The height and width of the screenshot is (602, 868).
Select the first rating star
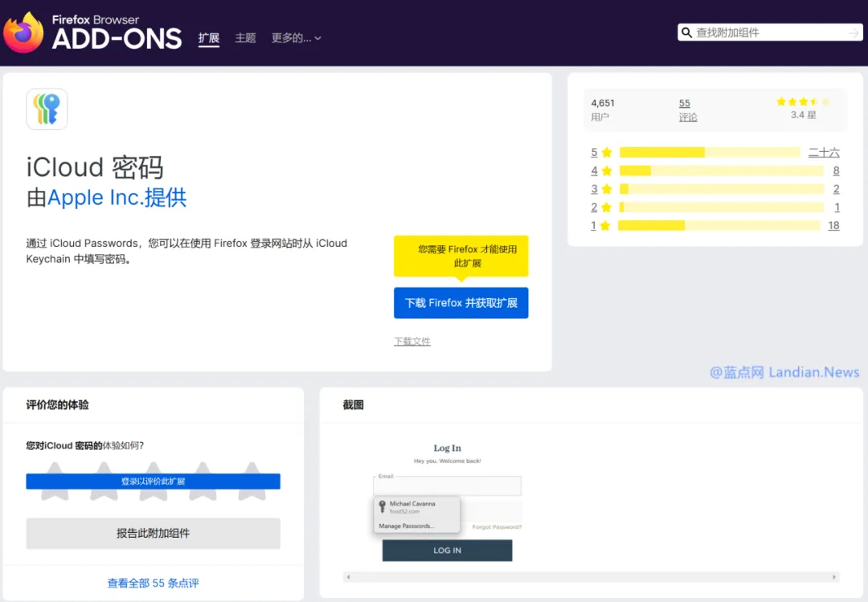coord(55,481)
